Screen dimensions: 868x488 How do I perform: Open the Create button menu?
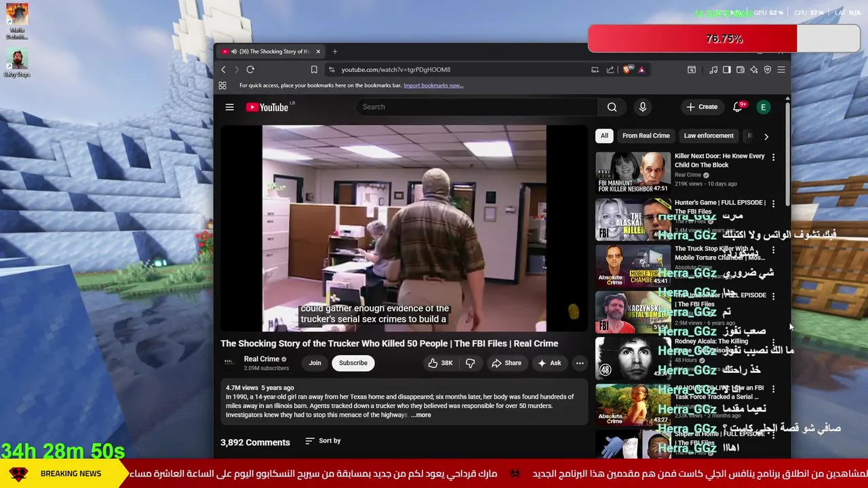[702, 107]
